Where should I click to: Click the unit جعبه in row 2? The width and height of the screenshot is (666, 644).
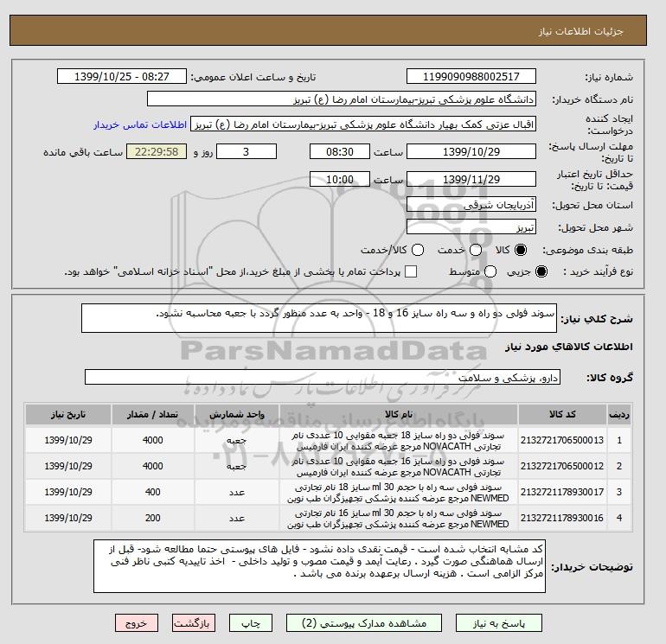coord(237,466)
